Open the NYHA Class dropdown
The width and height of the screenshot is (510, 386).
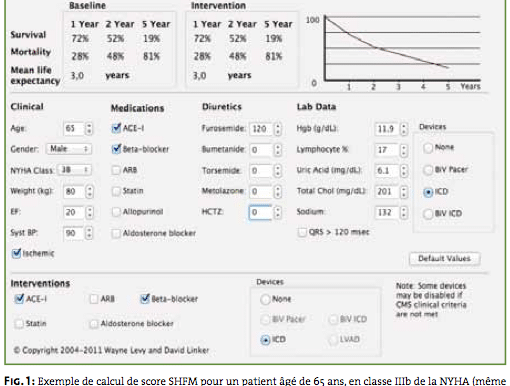[x=75, y=170]
